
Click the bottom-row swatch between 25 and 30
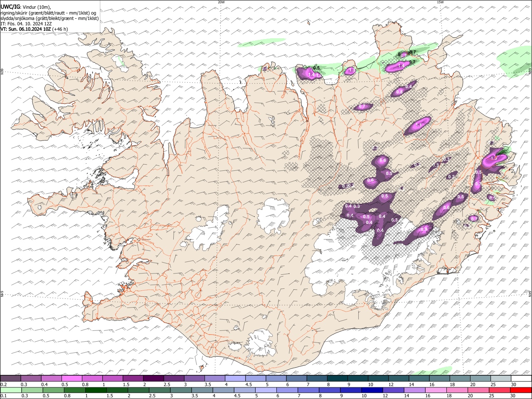click(x=500, y=390)
